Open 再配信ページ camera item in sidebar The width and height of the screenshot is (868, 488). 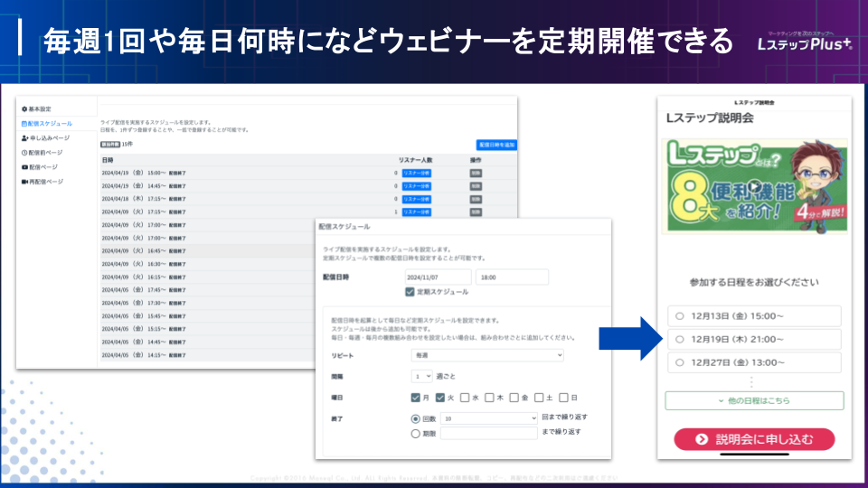click(x=42, y=182)
